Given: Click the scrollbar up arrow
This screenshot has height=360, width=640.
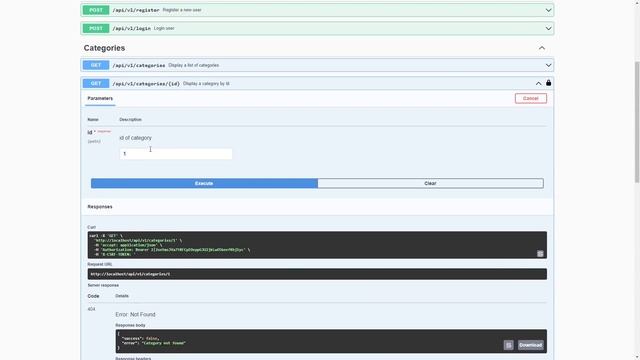Looking at the screenshot, I should (x=637, y=2).
